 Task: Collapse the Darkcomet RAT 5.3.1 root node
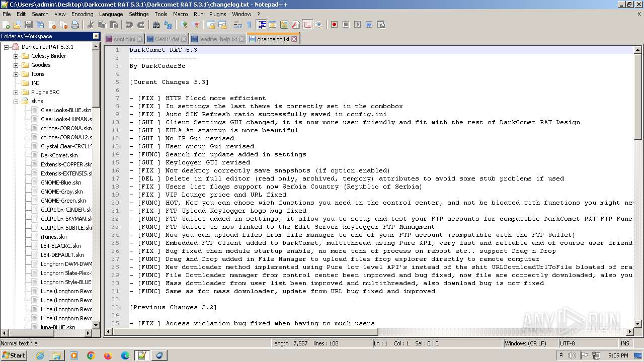(x=7, y=47)
